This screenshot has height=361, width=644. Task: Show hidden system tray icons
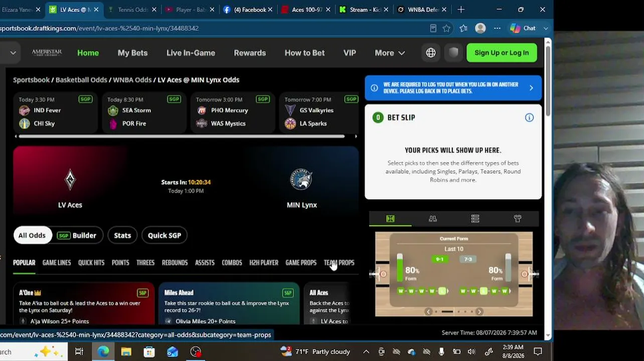pyautogui.click(x=366, y=351)
